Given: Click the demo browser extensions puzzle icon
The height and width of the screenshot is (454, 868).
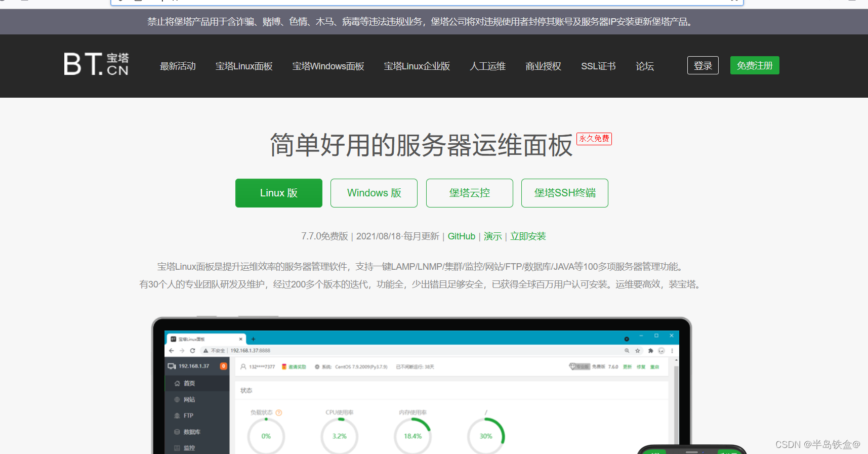Looking at the screenshot, I should click(650, 350).
